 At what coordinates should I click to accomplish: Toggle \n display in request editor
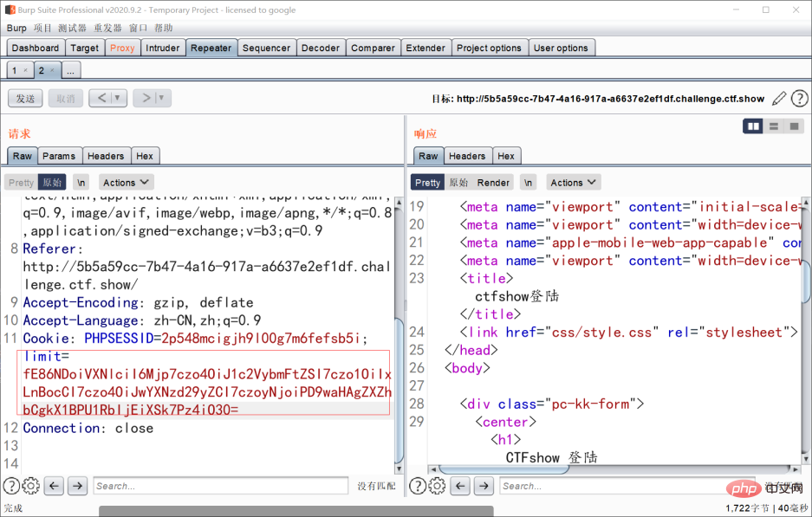[81, 183]
